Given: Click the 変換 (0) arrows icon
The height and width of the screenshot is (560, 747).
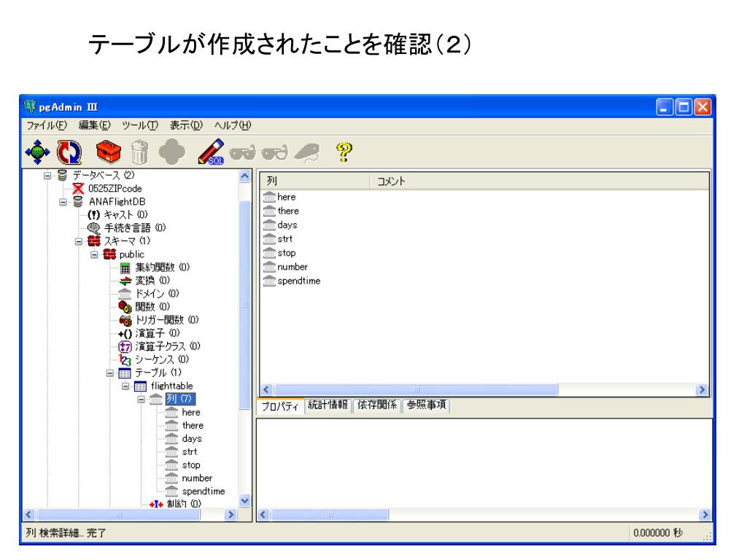Looking at the screenshot, I should (x=125, y=281).
